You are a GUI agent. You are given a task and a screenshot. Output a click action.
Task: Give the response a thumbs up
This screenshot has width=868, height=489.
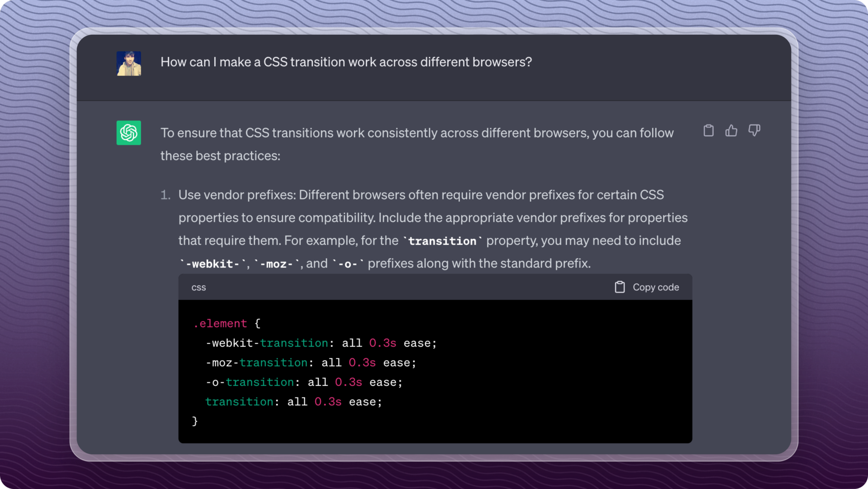[732, 131]
